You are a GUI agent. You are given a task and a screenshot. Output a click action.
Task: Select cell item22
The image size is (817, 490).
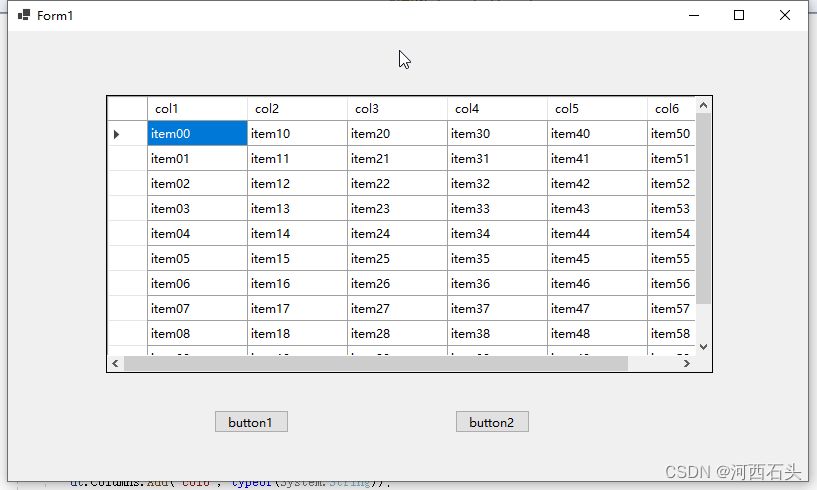(398, 183)
